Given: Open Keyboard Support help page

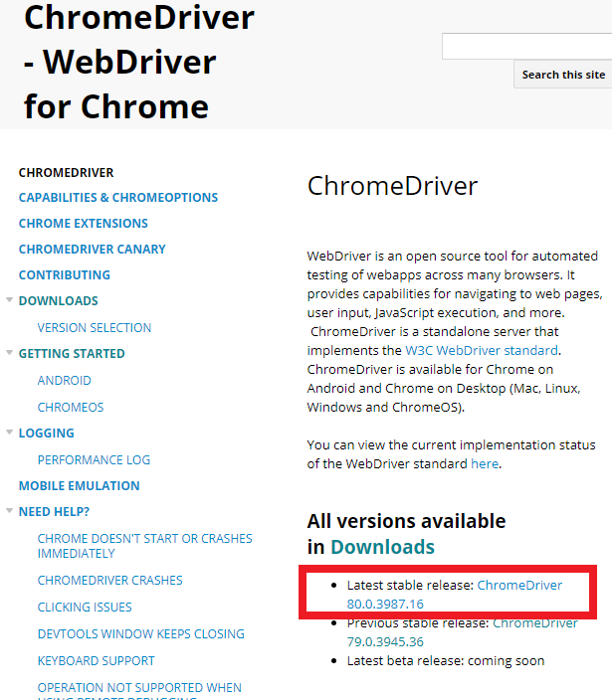Looking at the screenshot, I should (97, 660).
